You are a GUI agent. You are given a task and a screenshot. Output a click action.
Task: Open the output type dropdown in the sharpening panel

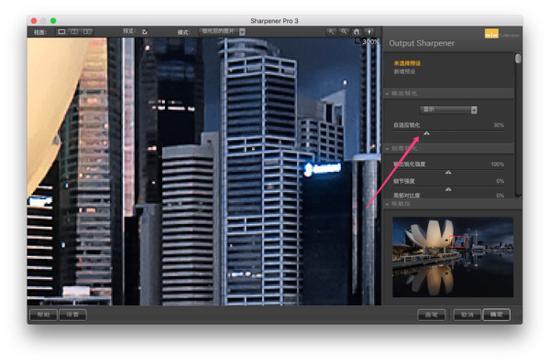[x=449, y=110]
